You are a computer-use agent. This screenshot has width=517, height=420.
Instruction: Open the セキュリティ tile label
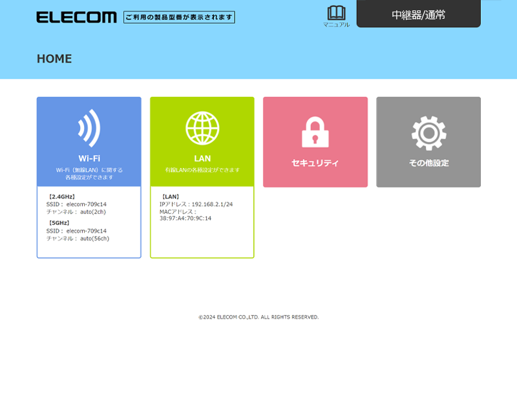(x=315, y=163)
